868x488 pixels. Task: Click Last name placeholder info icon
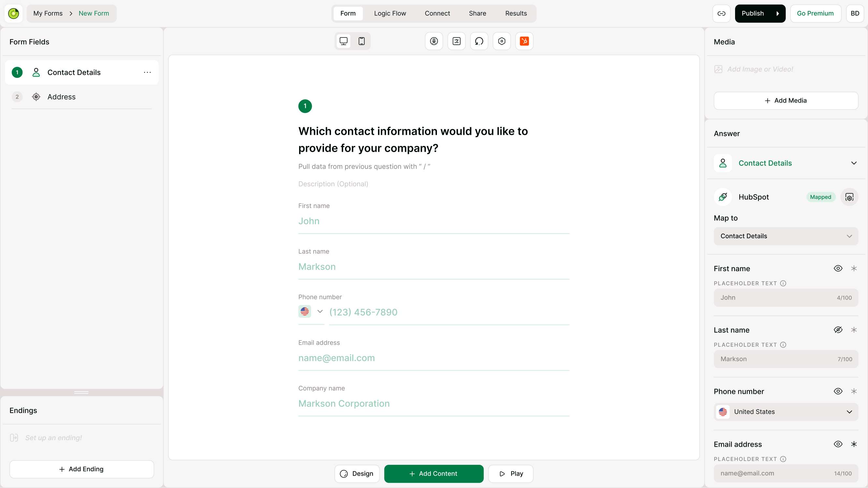pos(783,345)
